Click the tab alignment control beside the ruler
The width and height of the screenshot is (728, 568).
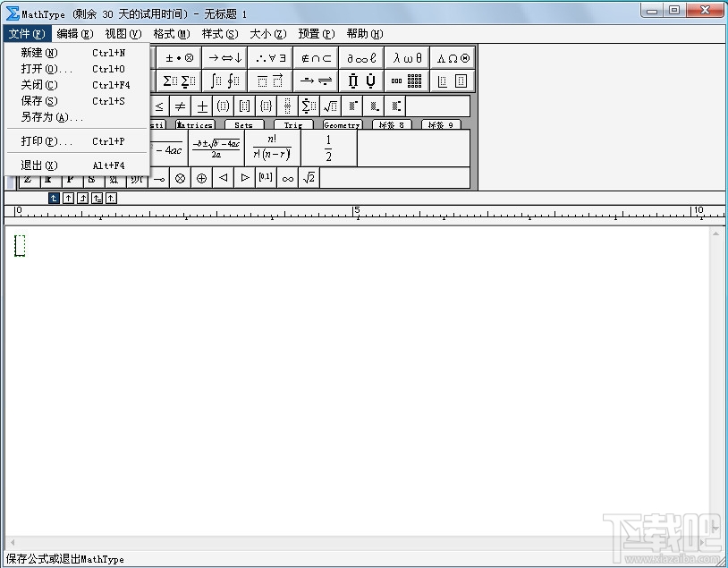tap(55, 198)
